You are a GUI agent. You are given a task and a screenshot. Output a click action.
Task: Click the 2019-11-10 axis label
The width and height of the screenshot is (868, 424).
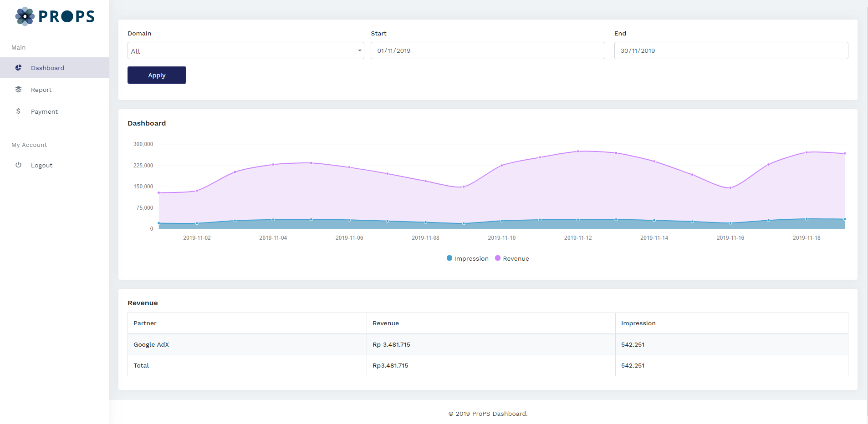coord(502,238)
